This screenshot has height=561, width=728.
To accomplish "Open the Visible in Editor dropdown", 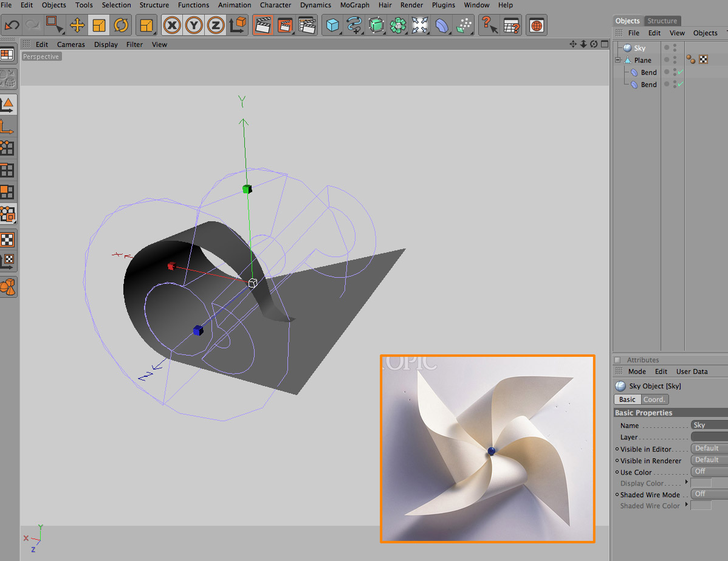I will pyautogui.click(x=709, y=449).
